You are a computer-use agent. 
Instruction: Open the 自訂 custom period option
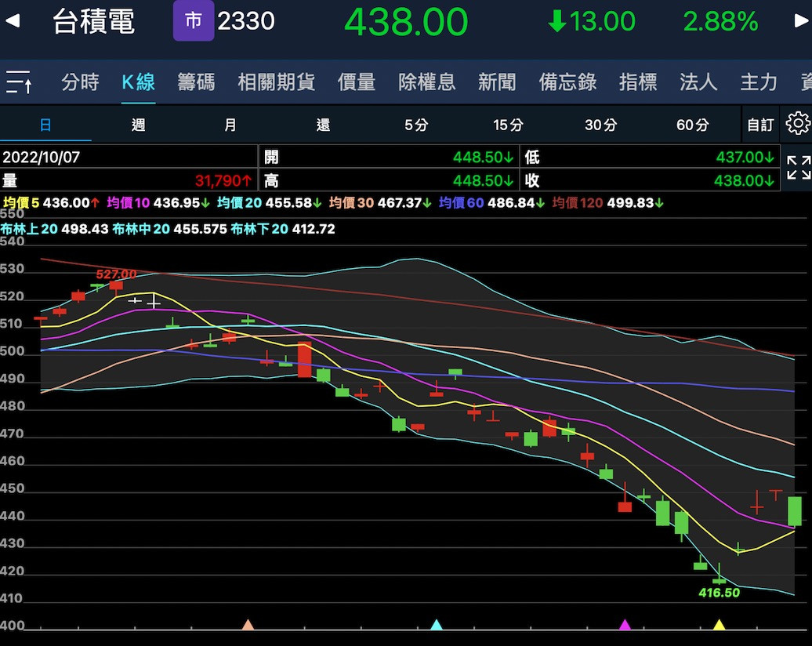pos(759,125)
